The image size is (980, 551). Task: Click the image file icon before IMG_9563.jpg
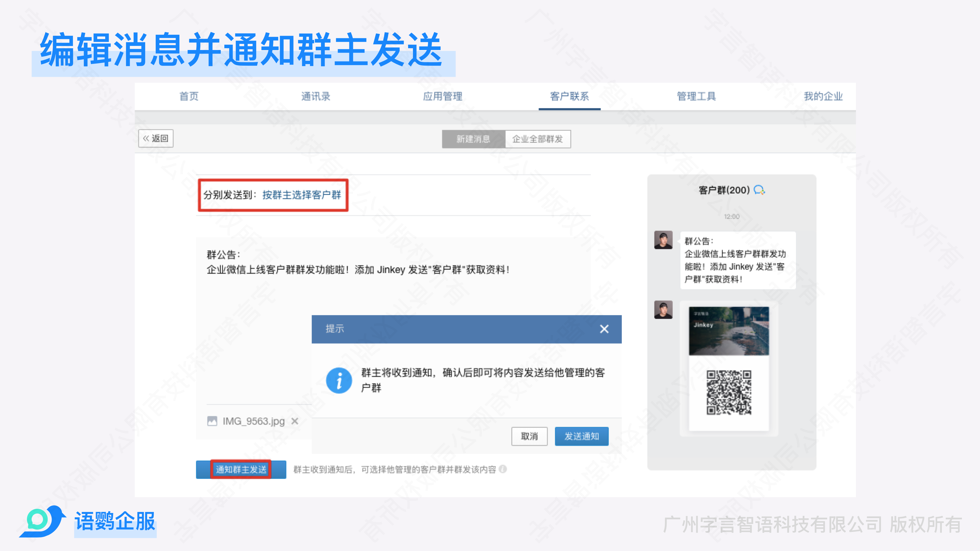(212, 421)
